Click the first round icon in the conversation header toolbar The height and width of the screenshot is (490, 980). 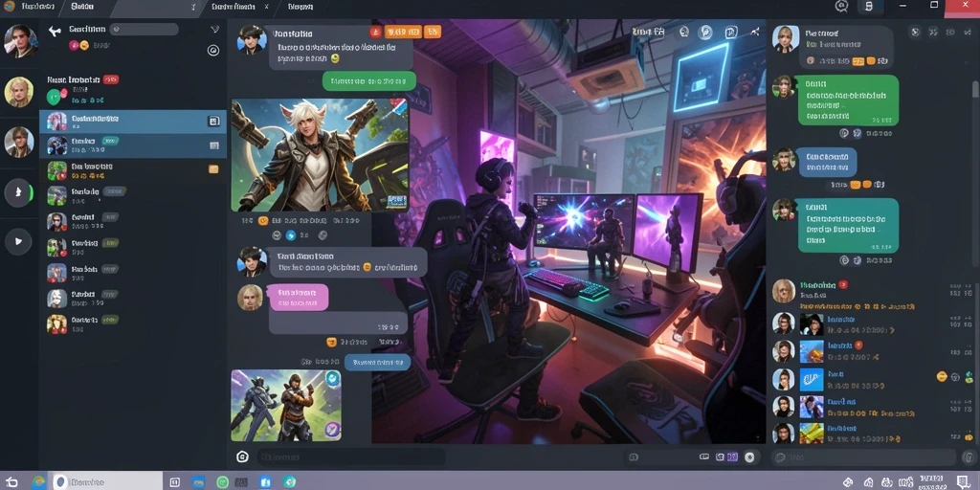[x=683, y=32]
